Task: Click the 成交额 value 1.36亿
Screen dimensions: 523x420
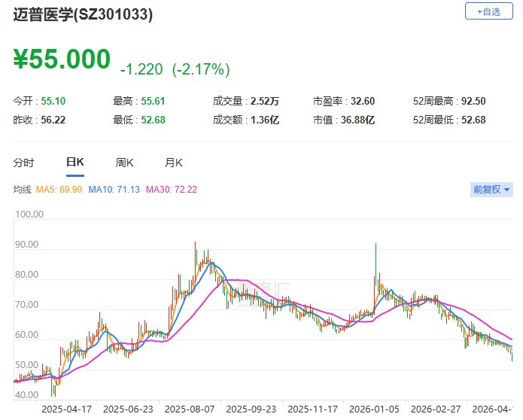Action: pyautogui.click(x=265, y=120)
